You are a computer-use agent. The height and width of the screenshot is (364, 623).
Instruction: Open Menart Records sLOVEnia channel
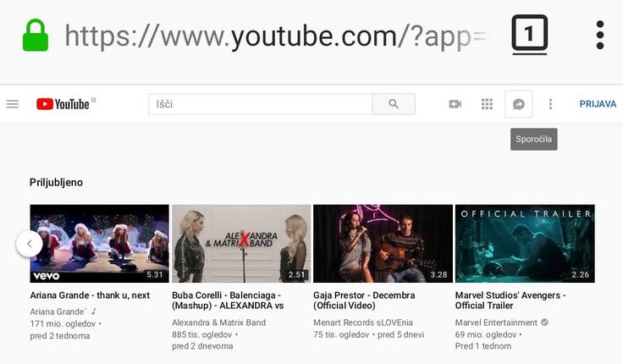(363, 323)
